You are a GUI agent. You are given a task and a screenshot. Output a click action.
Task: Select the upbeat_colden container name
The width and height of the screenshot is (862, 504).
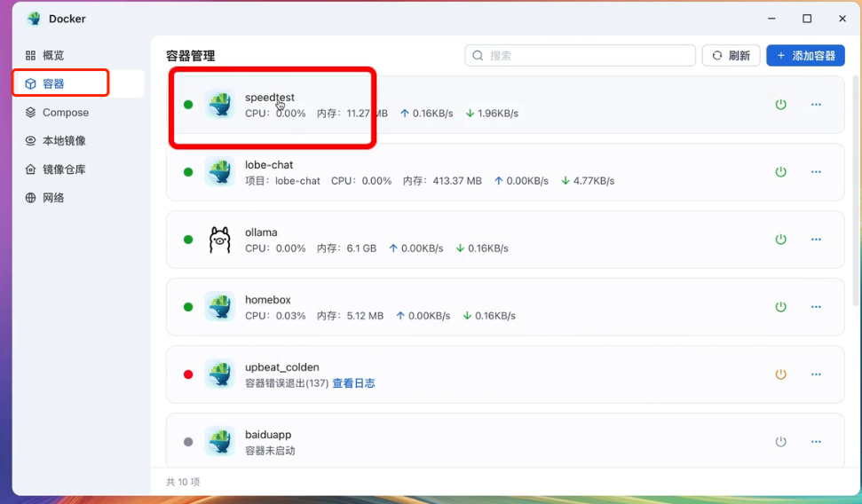point(282,367)
